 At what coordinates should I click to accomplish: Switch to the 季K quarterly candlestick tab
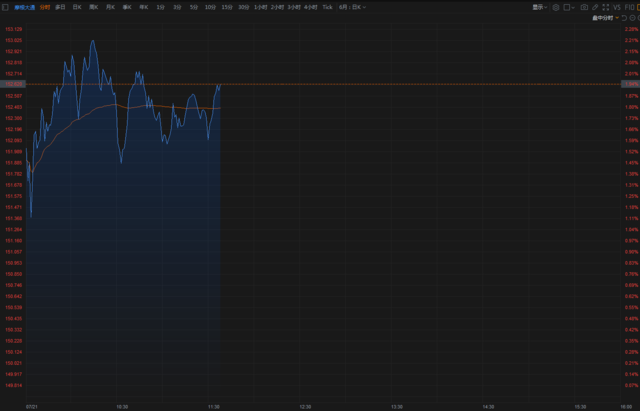127,7
